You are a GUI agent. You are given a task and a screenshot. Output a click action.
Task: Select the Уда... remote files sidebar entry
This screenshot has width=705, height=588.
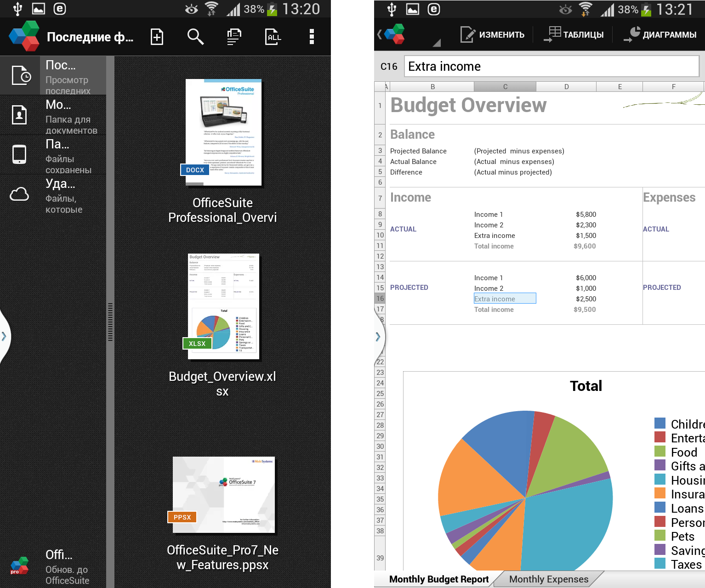tap(53, 194)
